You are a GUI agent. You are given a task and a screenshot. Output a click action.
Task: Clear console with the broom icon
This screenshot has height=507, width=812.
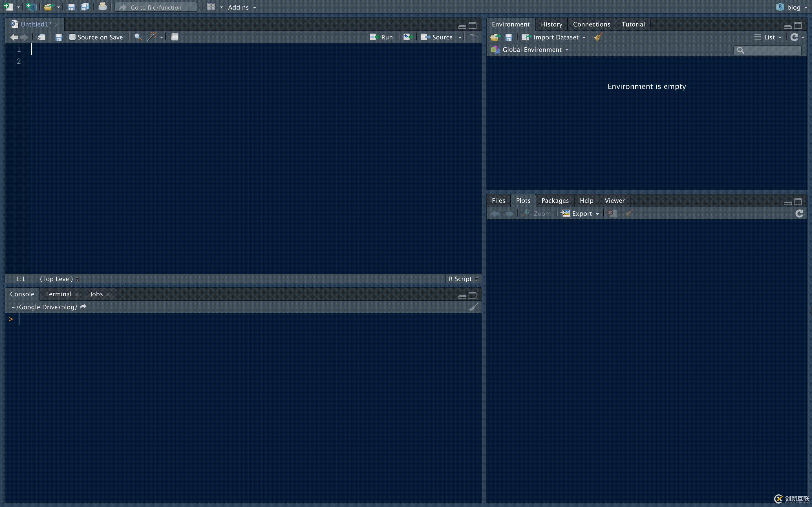473,307
